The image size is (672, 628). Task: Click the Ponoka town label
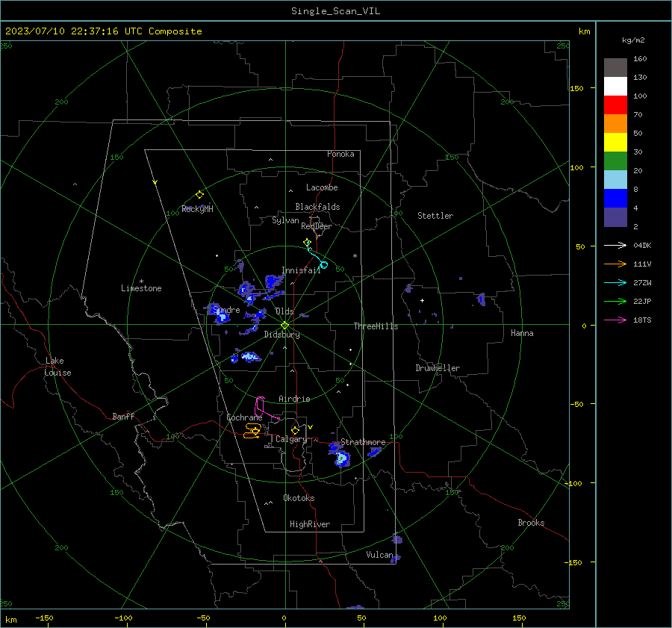click(340, 154)
